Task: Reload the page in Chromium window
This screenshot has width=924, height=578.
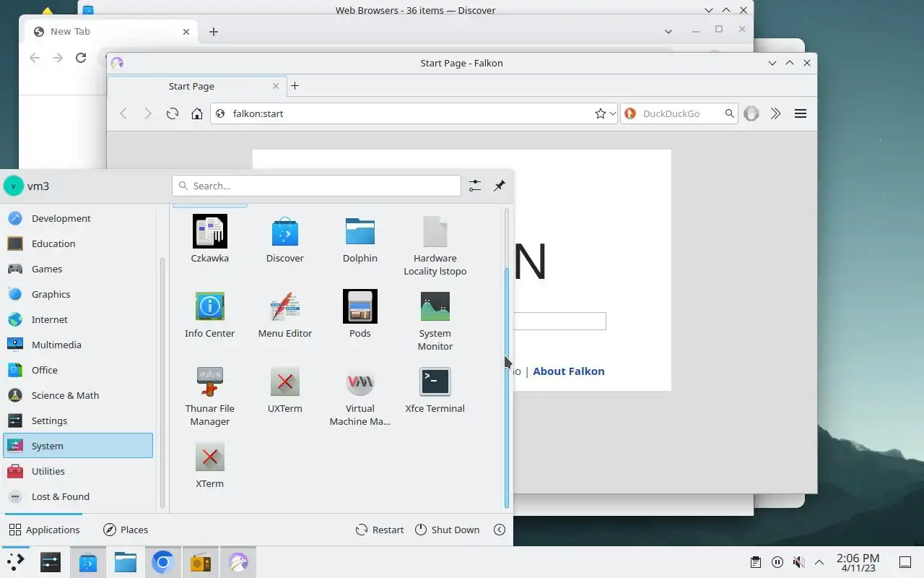Action: pos(81,58)
